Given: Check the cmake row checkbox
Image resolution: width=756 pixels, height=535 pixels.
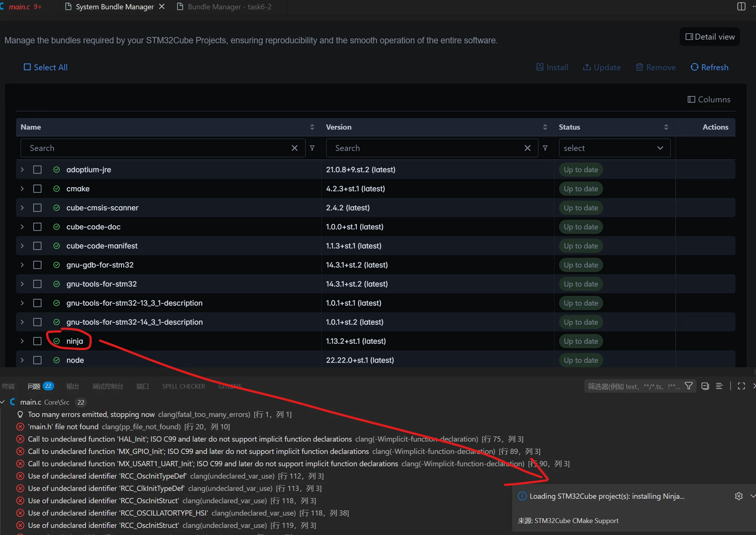Looking at the screenshot, I should tap(37, 189).
